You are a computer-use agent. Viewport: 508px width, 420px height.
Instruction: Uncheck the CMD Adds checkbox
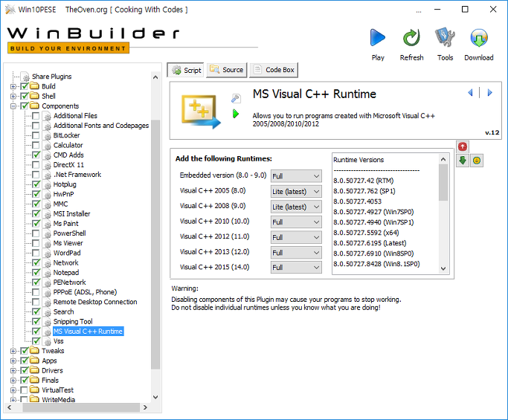[36, 155]
